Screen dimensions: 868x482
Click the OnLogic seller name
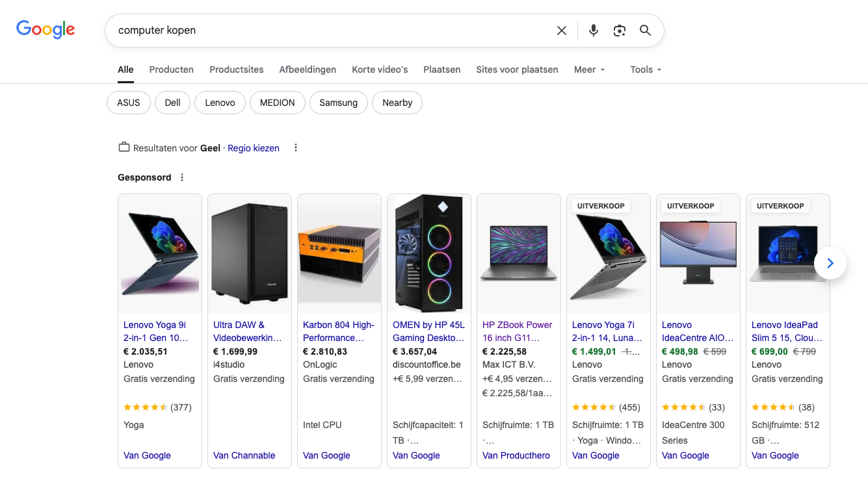click(320, 364)
